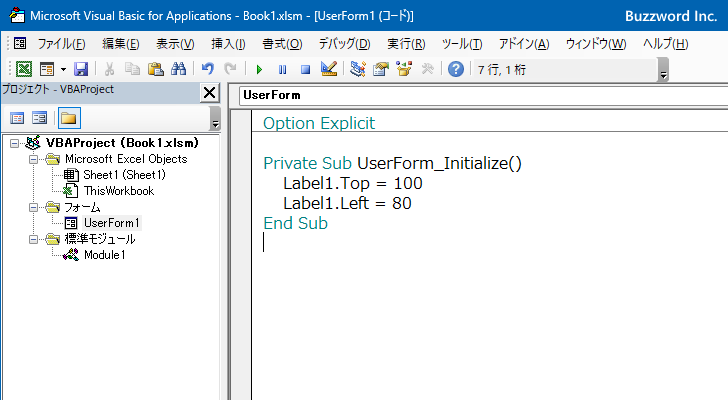Select Sheet1 (Sheet1) in project tree
Image resolution: width=728 pixels, height=400 pixels.
[x=124, y=175]
